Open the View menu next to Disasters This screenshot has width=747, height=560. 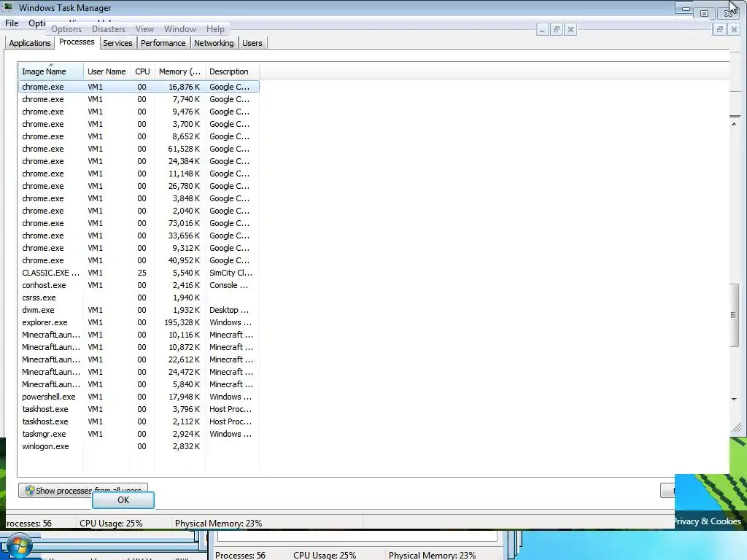(144, 29)
